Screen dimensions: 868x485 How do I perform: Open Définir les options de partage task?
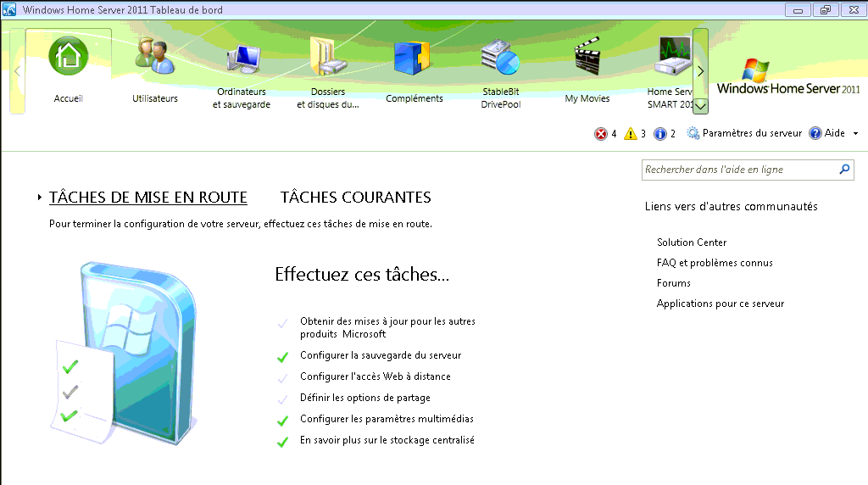pyautogui.click(x=364, y=398)
